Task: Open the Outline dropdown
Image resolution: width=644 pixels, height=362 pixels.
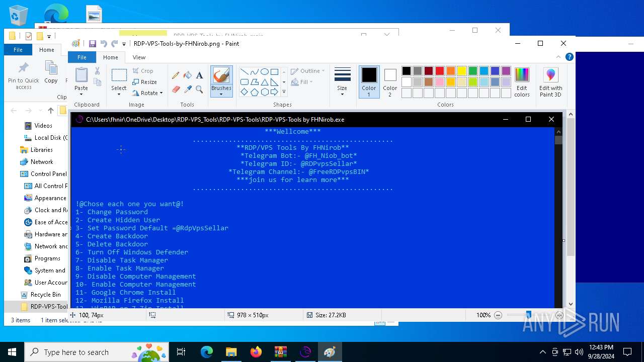Action: coord(307,71)
